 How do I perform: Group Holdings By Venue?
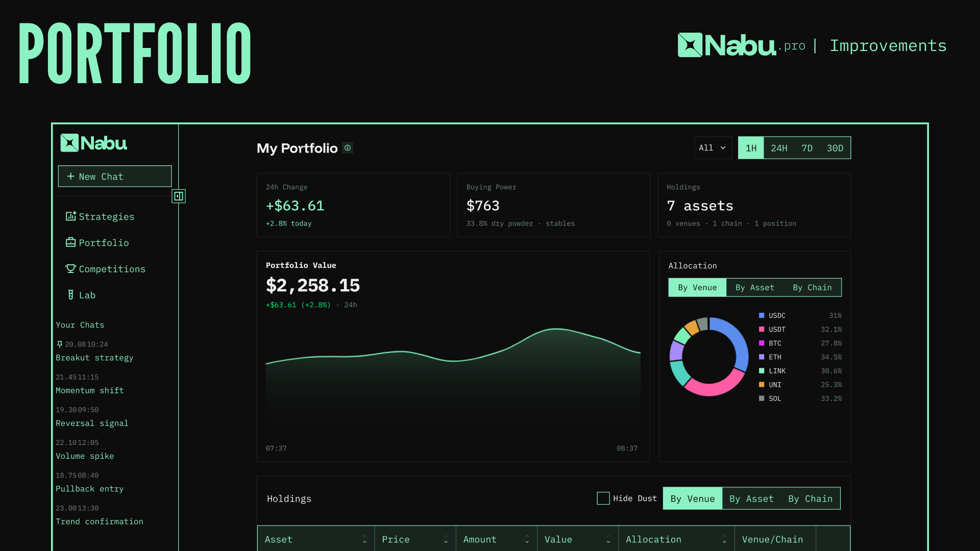693,498
